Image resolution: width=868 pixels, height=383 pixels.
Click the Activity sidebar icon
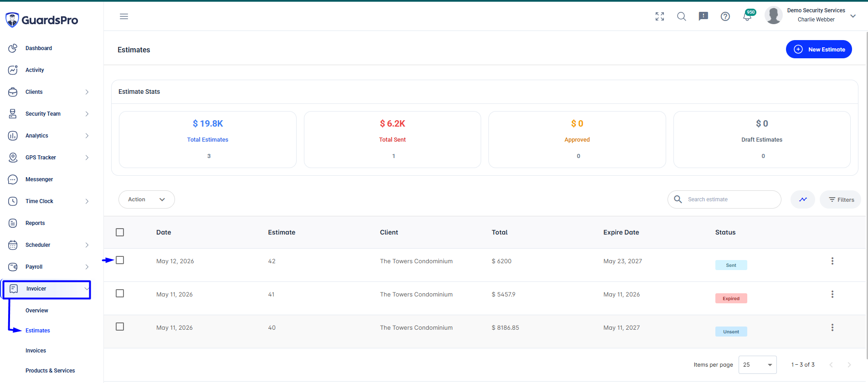[x=13, y=70]
